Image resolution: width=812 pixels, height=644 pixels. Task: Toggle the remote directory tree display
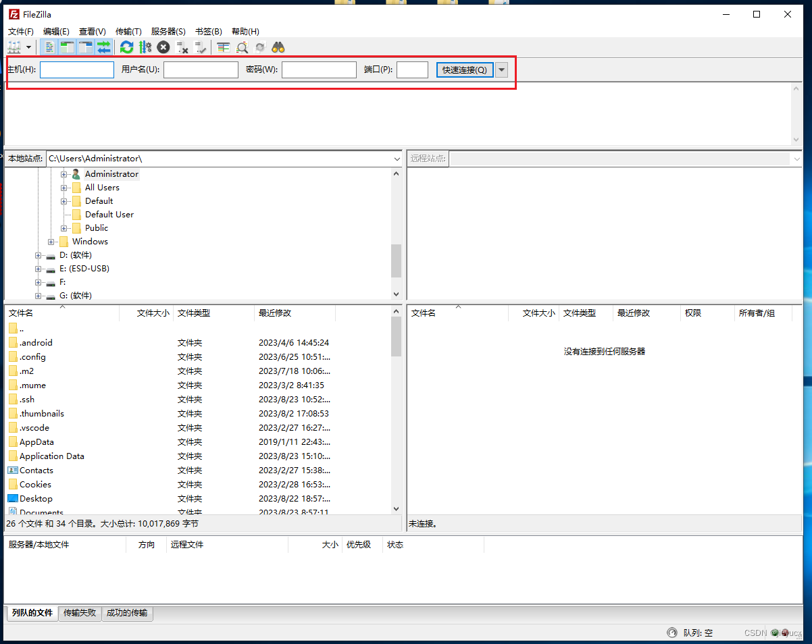pyautogui.click(x=85, y=47)
